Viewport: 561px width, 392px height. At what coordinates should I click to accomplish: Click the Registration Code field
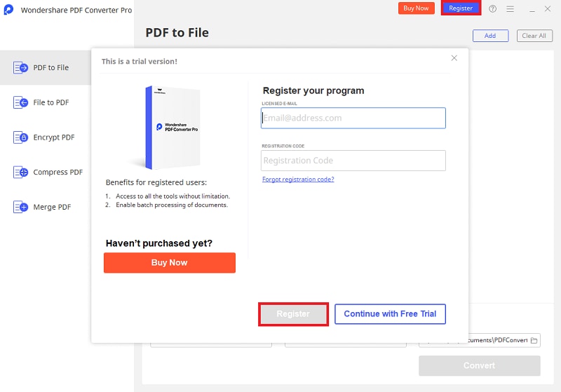click(353, 161)
